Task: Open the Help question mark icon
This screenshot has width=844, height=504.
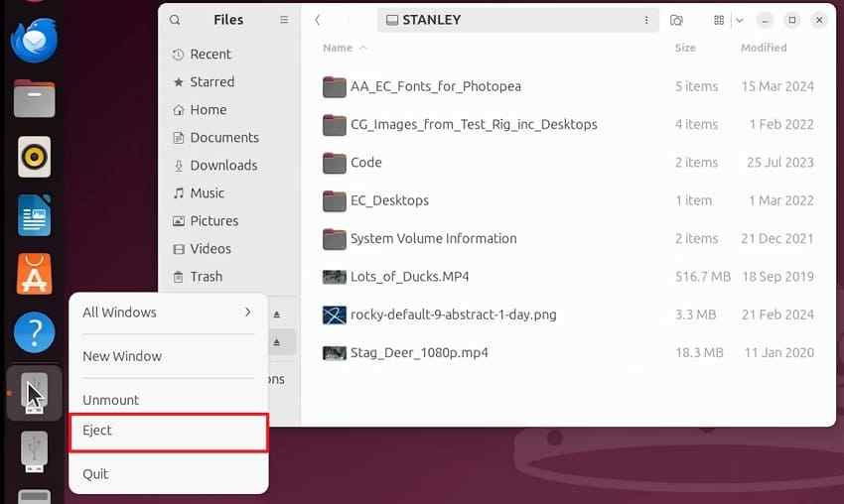Action: coord(34,332)
